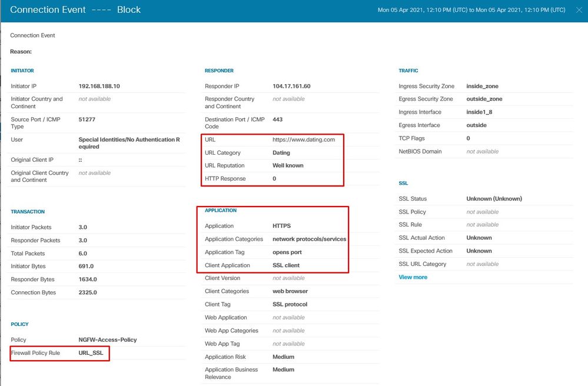Image resolution: width=588 pixels, height=386 pixels.
Task: Select the Responder IP value 104.17.161.60
Action: (291, 86)
